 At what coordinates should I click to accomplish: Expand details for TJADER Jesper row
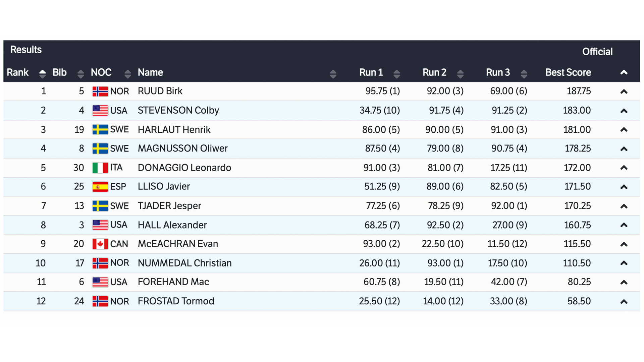point(624,206)
